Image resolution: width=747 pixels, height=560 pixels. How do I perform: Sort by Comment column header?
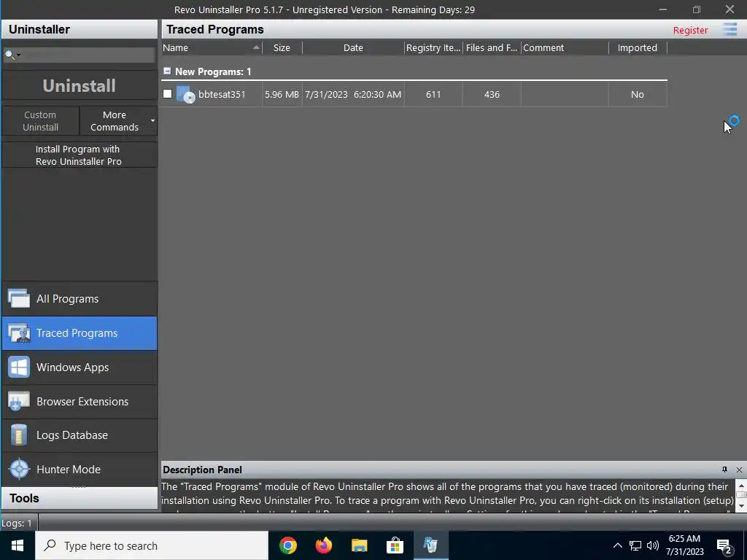click(565, 47)
